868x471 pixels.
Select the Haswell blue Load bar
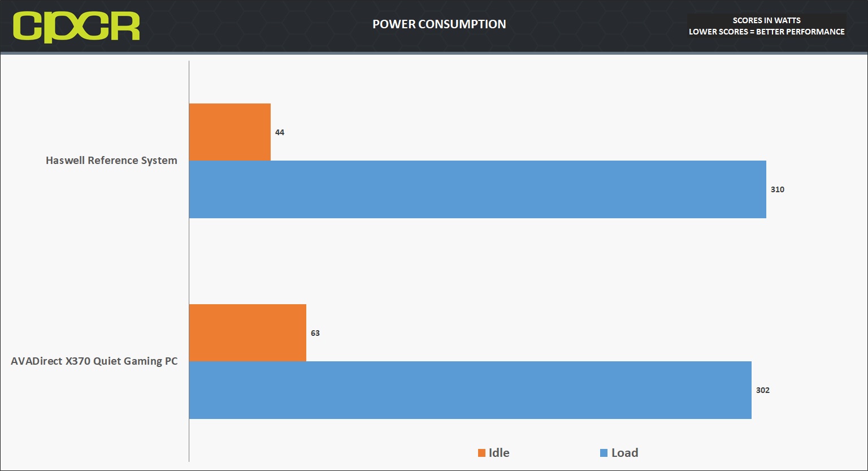(478, 189)
